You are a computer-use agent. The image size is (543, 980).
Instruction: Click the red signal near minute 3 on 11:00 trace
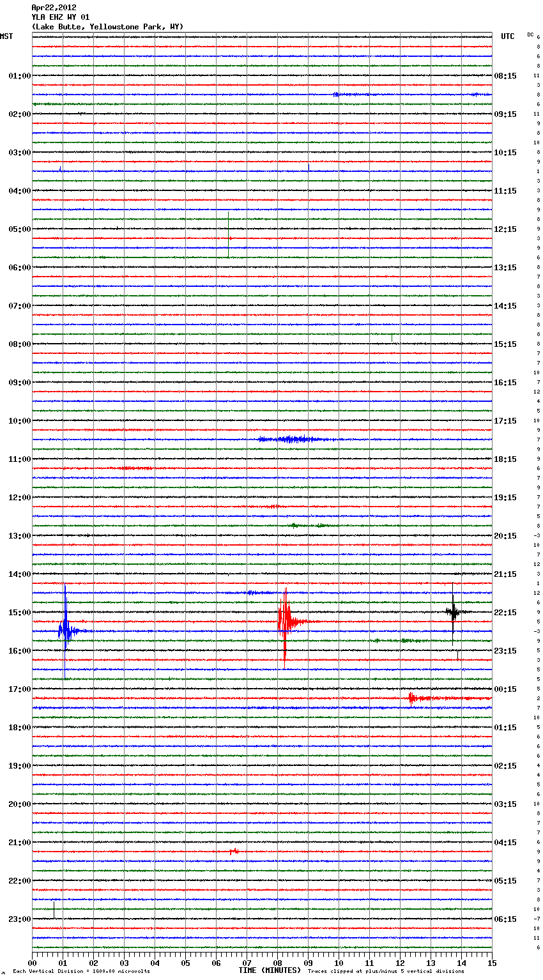135,468
